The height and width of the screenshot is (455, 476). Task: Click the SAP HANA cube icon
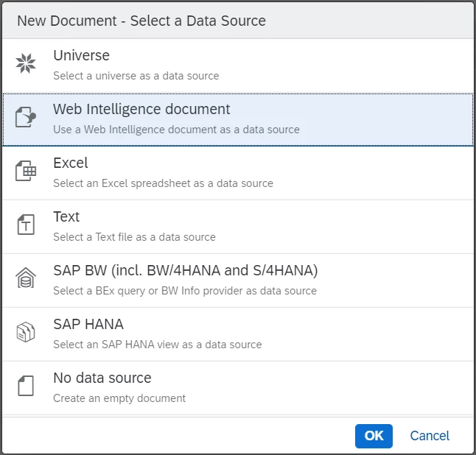26,332
